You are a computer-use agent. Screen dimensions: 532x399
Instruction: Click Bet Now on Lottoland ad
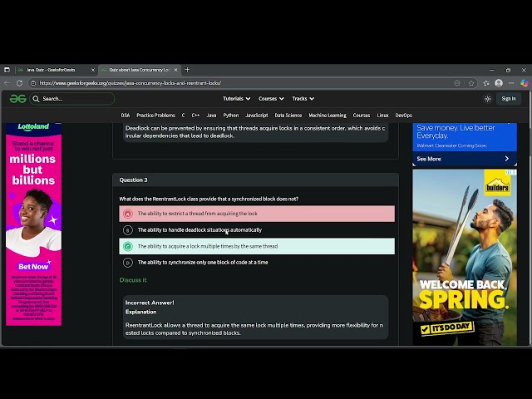(33, 267)
